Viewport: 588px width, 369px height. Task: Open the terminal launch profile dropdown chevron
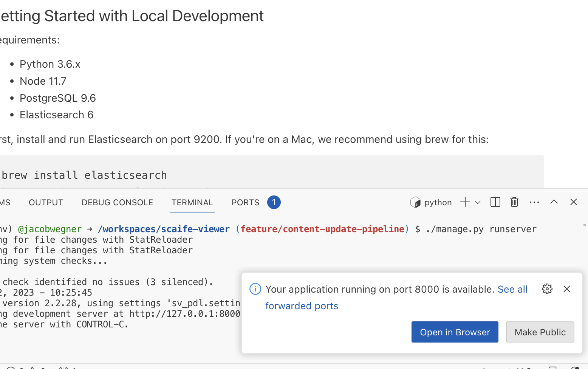478,203
